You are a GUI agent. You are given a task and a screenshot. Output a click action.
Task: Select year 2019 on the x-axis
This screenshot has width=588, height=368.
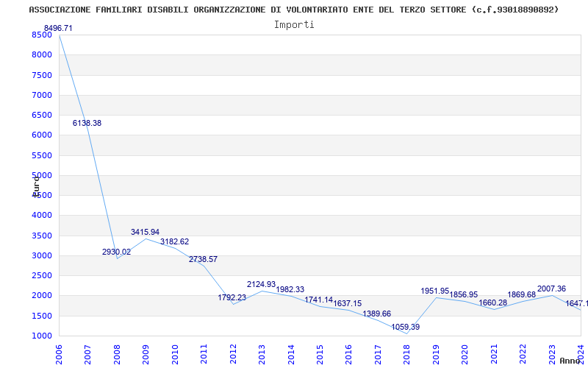[436, 355]
